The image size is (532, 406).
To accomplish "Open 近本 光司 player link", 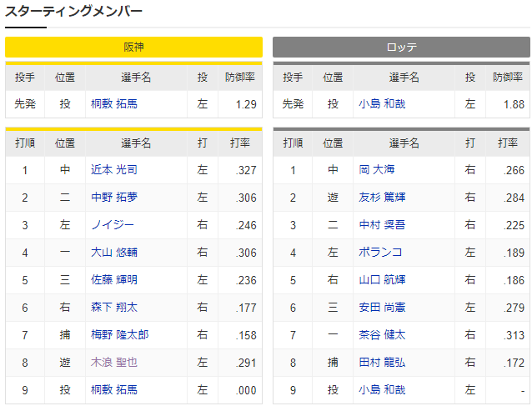I will coord(114,169).
